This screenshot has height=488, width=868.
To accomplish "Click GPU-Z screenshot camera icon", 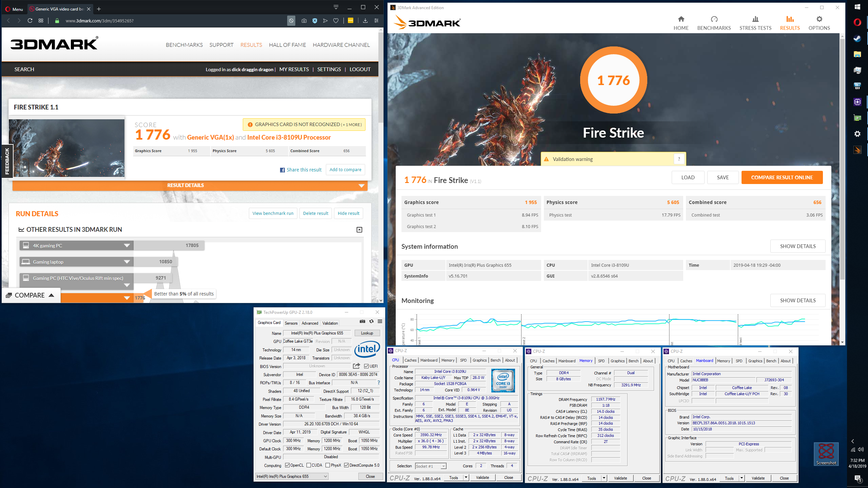I will tap(362, 321).
